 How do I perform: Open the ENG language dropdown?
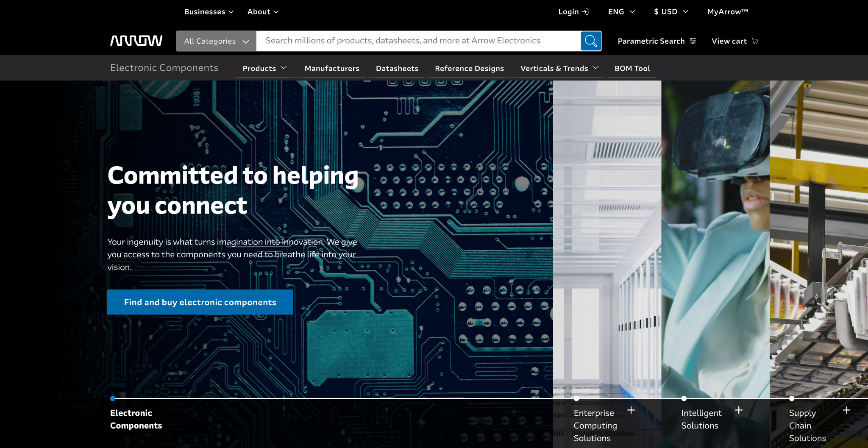[x=621, y=12]
